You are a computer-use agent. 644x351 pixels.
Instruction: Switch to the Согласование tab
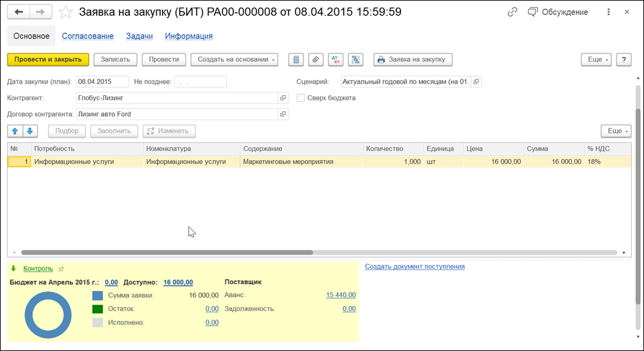click(x=88, y=36)
